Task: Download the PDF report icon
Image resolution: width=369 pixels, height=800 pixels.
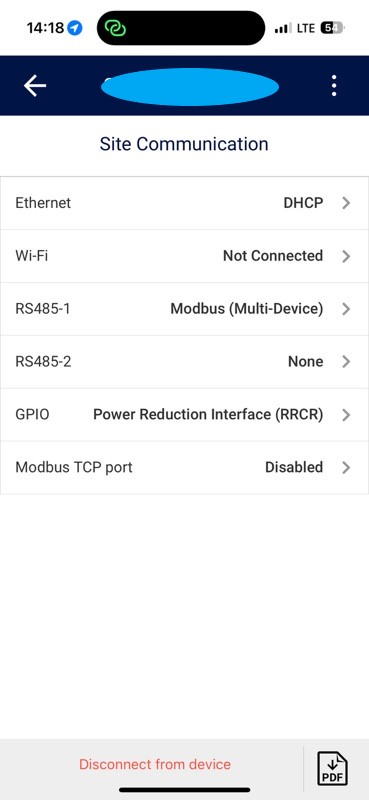Action: point(332,768)
